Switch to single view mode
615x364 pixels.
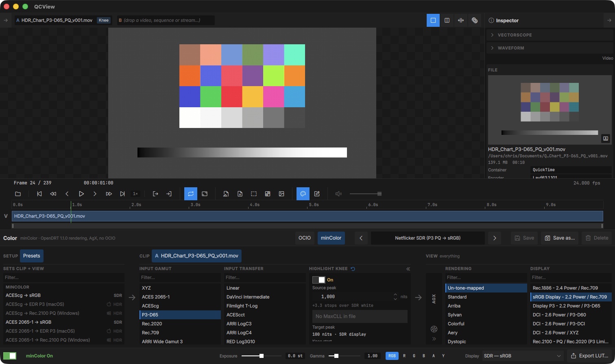point(433,20)
